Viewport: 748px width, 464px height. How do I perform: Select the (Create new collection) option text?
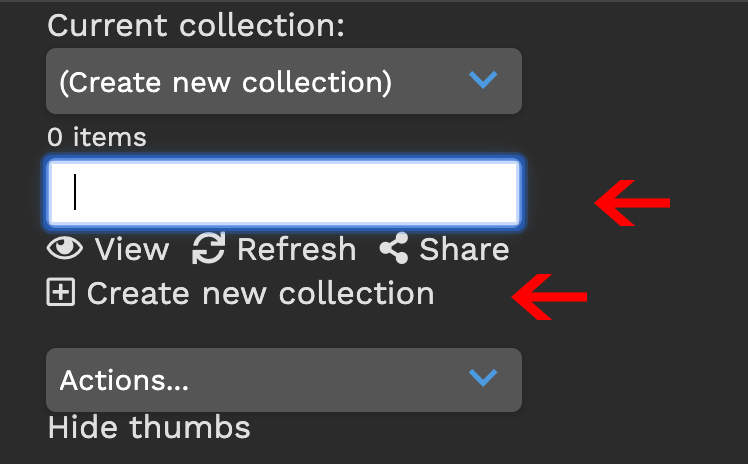226,82
